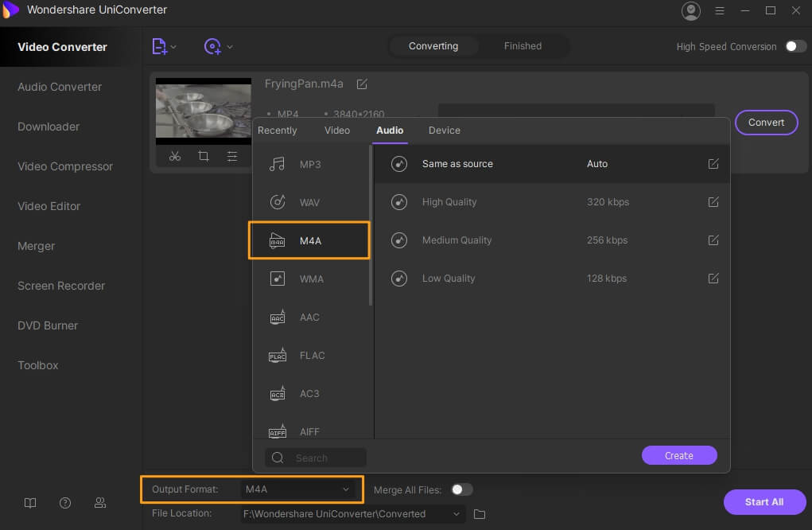Switch to the Recently tab
The width and height of the screenshot is (812, 530).
pyautogui.click(x=277, y=131)
